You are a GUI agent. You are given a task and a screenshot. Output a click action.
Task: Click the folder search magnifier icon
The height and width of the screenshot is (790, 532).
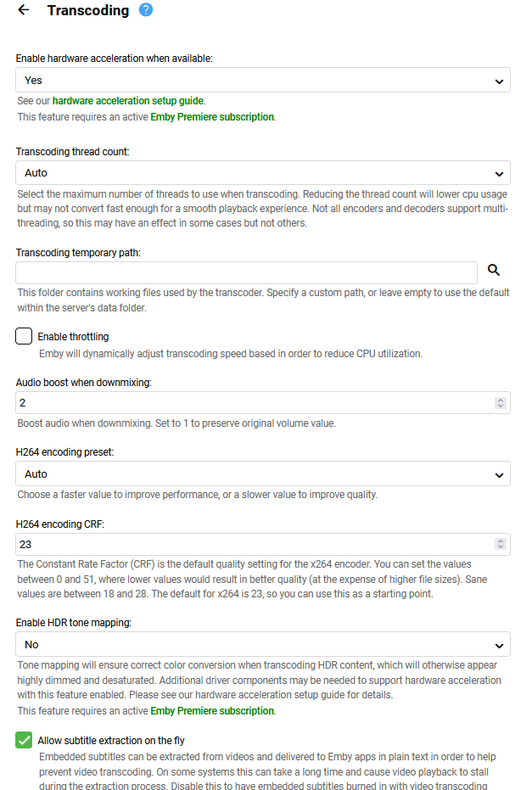point(494,271)
